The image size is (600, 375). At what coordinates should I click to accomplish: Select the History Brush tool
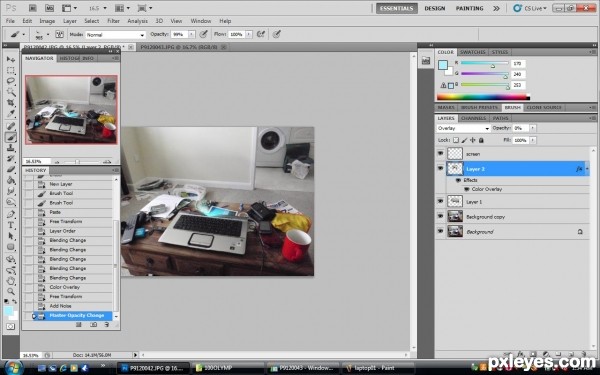11,158
